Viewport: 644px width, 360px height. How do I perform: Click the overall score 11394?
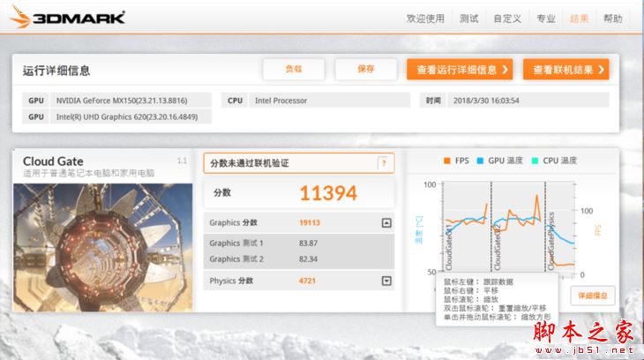(x=328, y=193)
